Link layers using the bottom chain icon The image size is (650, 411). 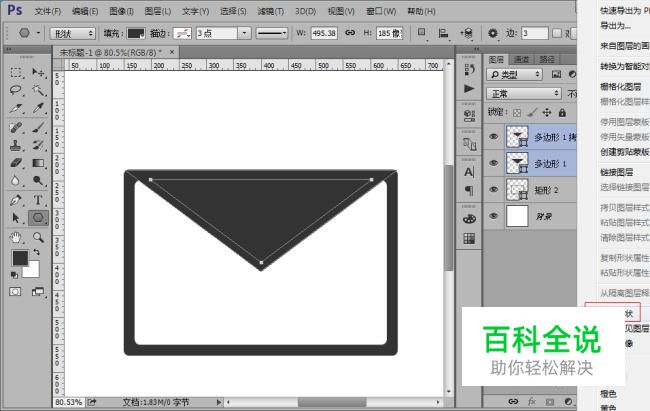(x=513, y=401)
